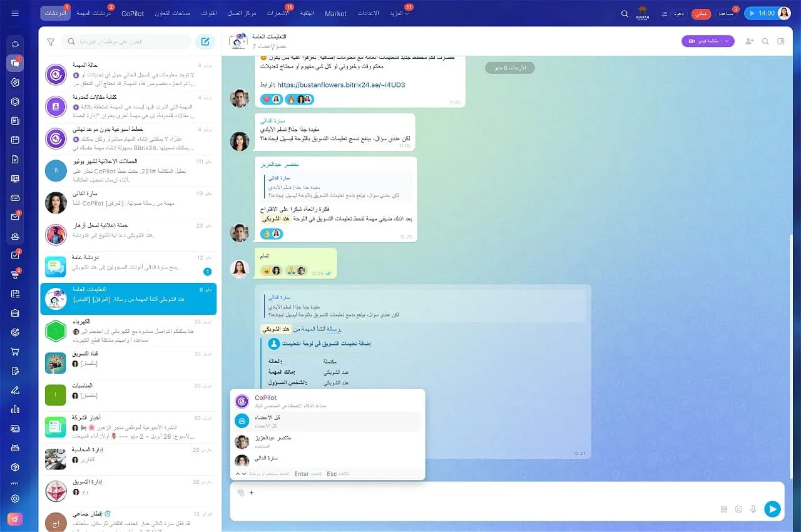This screenshot has height=532, width=801.
Task: Click the مساعدة help button
Action: 726,13
